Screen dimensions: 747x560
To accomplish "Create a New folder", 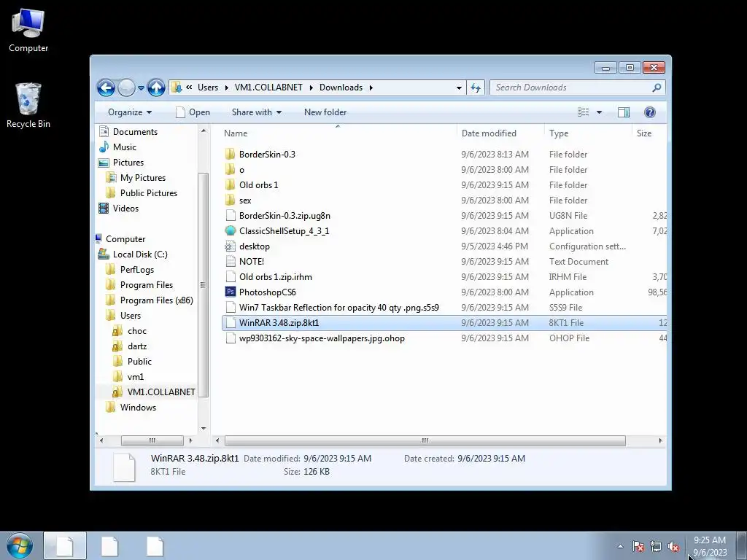I will (x=325, y=112).
